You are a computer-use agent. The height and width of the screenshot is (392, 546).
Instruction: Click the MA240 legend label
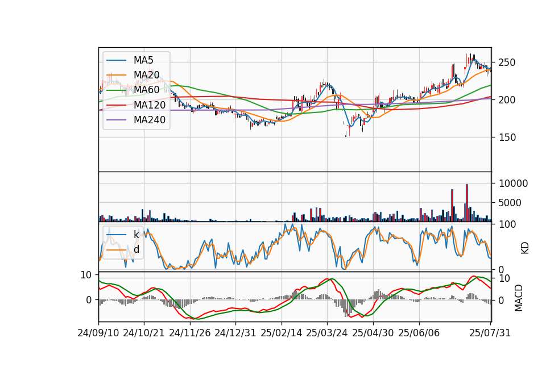[x=150, y=120]
